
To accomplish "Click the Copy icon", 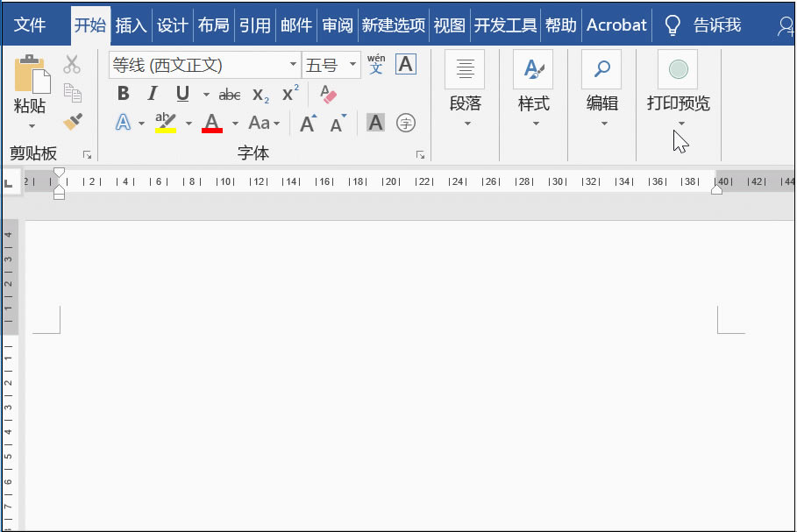I will [x=72, y=93].
